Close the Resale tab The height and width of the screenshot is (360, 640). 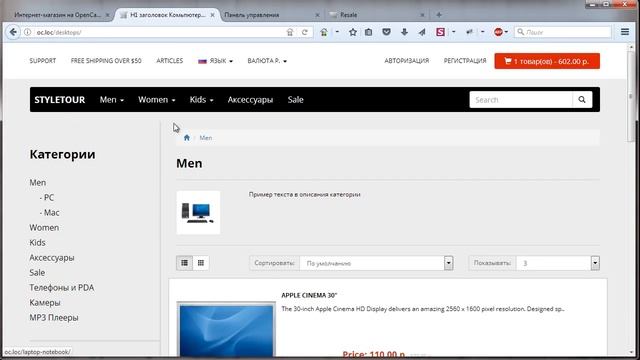422,15
